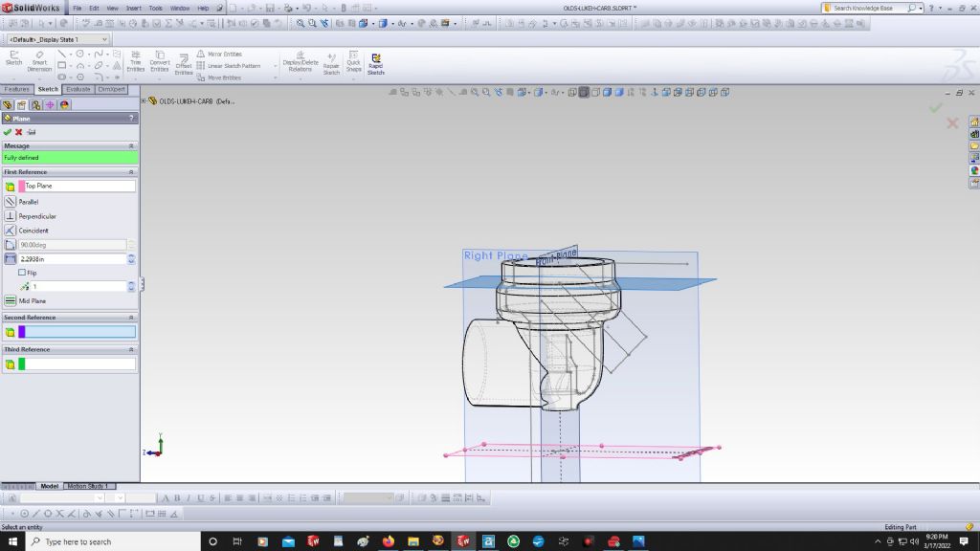This screenshot has width=980, height=551.
Task: Click the pink First Reference color swatch
Action: [22, 186]
